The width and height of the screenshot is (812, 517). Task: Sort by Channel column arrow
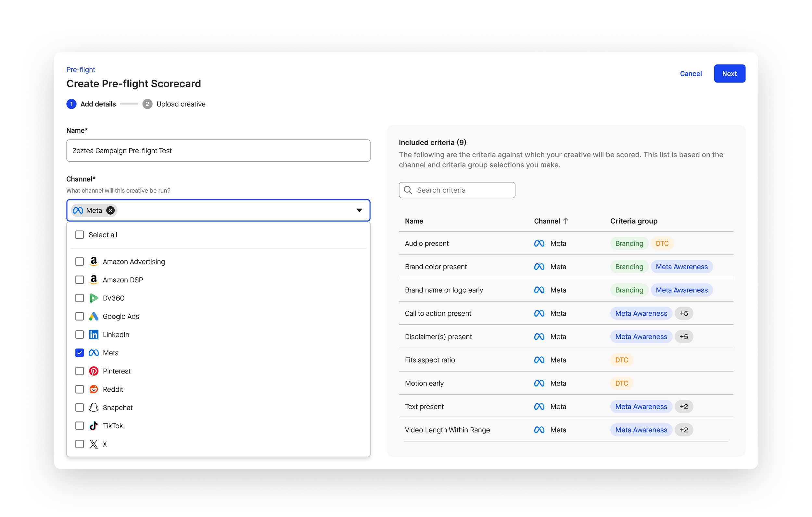coord(565,221)
